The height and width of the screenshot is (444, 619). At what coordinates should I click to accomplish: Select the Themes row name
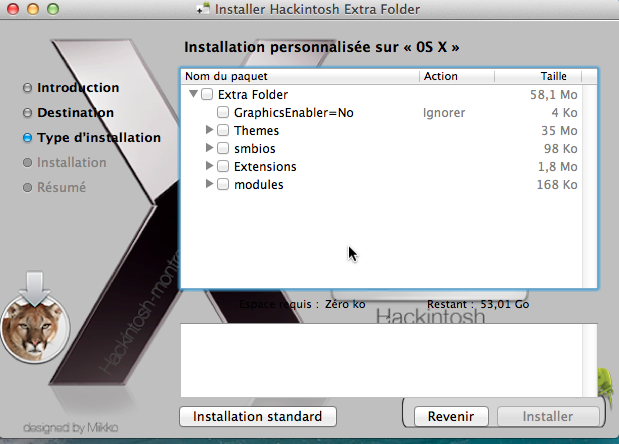click(x=256, y=131)
